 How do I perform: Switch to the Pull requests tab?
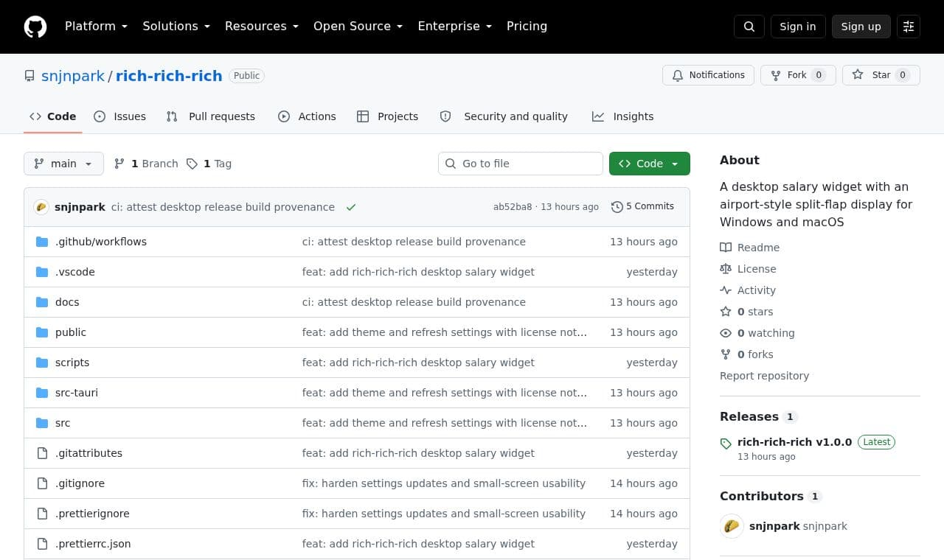(211, 116)
